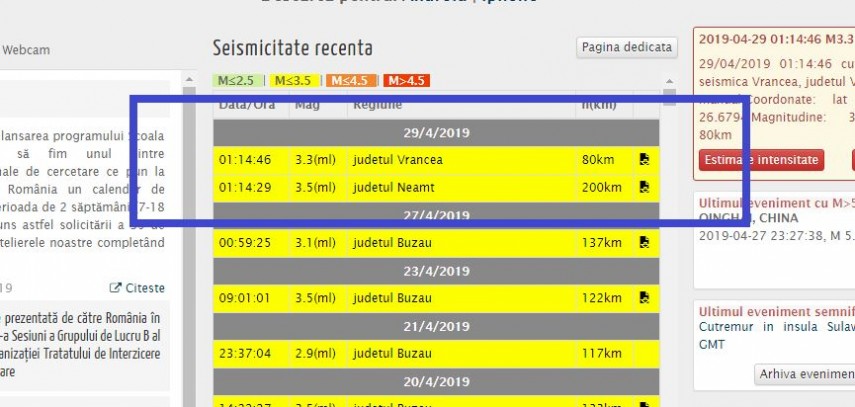Open the details icon on the judetul Neamt row
This screenshot has height=407, width=855.
(645, 187)
